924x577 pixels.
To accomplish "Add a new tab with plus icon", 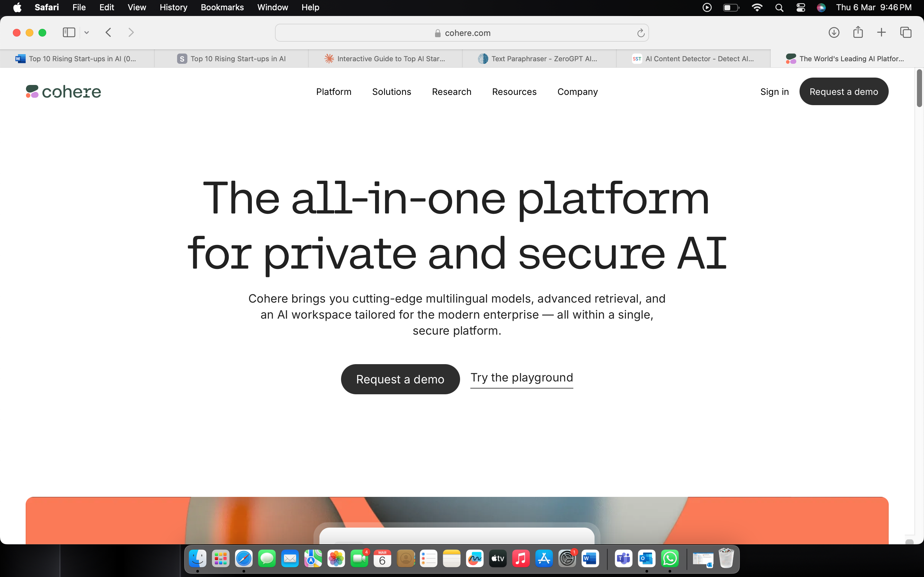I will point(881,32).
